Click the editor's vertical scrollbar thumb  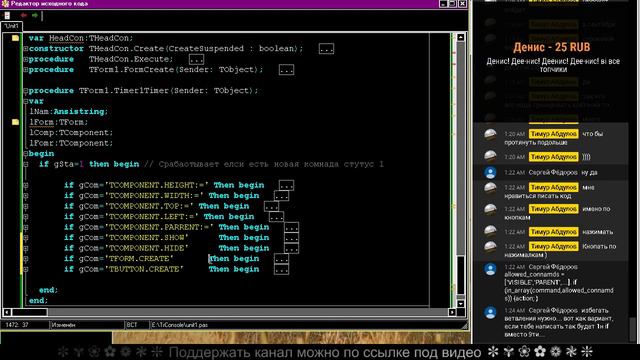[461, 274]
